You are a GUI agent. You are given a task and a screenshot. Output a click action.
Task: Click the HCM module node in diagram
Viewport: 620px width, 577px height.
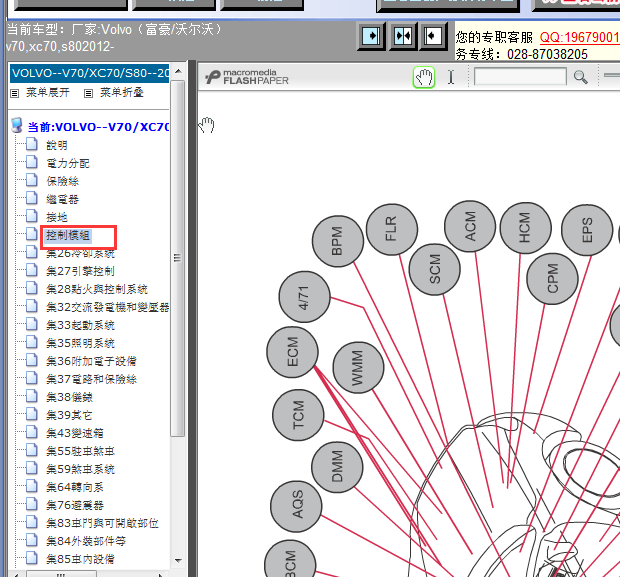[x=525, y=228]
